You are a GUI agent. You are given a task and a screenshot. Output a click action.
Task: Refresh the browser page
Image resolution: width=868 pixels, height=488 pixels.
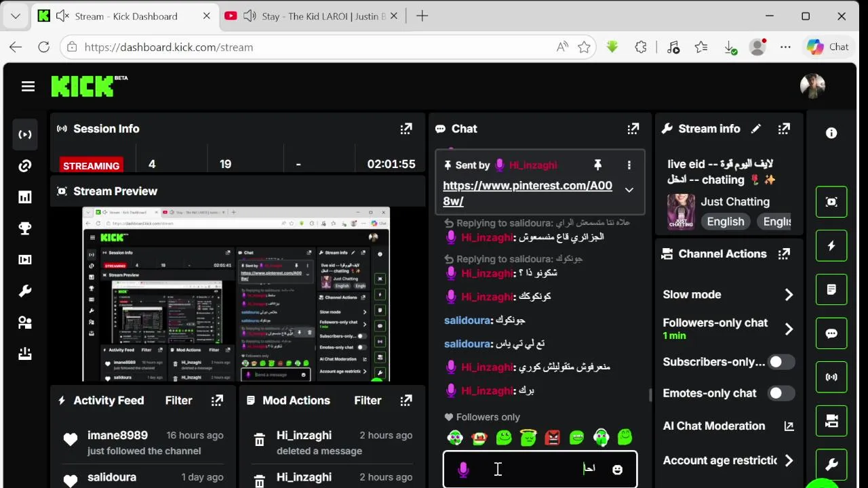(44, 47)
